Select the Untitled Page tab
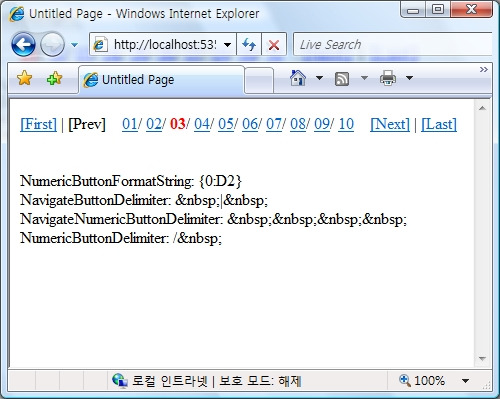 [x=161, y=80]
